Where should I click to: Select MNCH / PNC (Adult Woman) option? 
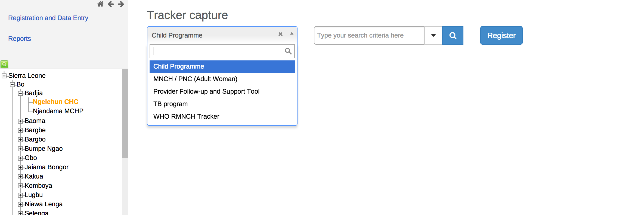pyautogui.click(x=195, y=79)
